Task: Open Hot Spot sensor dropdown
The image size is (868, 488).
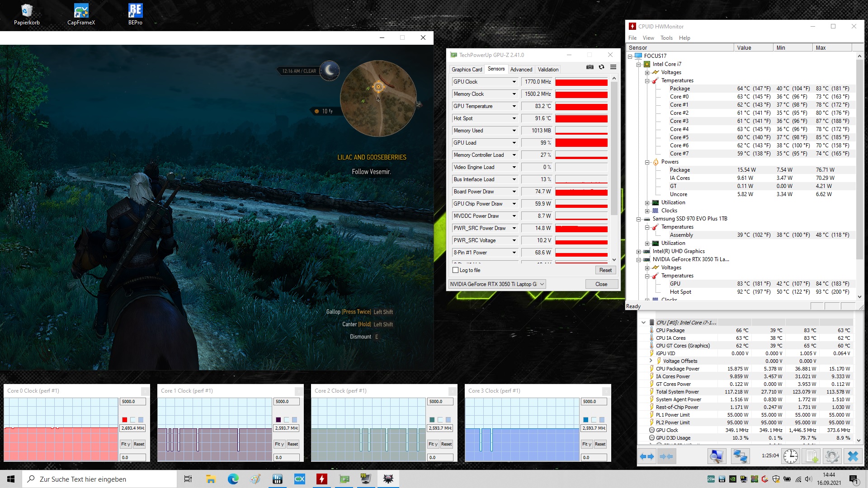Action: tap(514, 118)
